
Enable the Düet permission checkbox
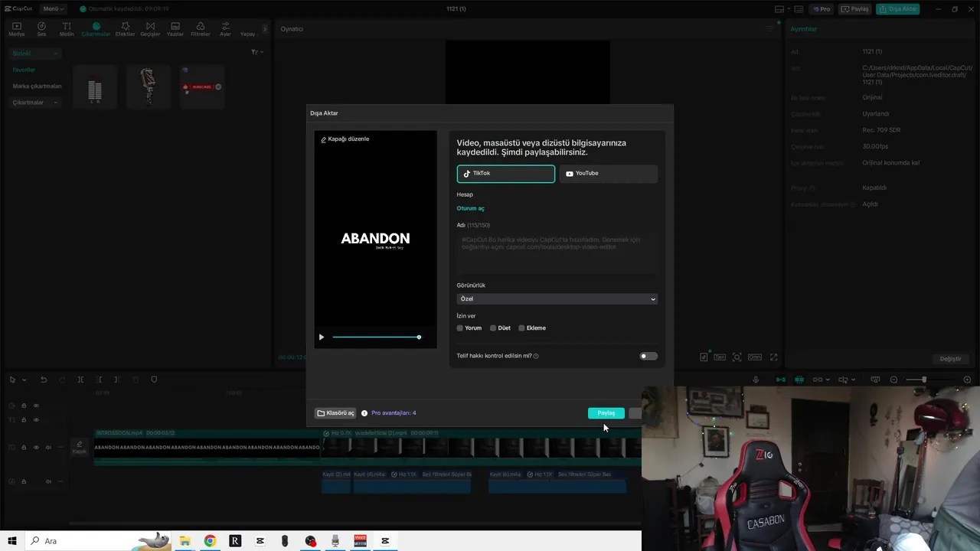(493, 328)
